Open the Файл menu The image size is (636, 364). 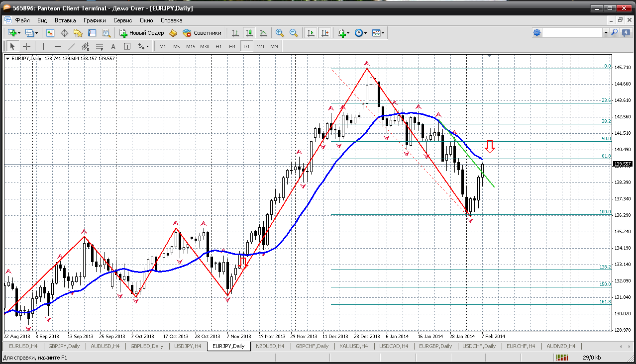coord(22,20)
